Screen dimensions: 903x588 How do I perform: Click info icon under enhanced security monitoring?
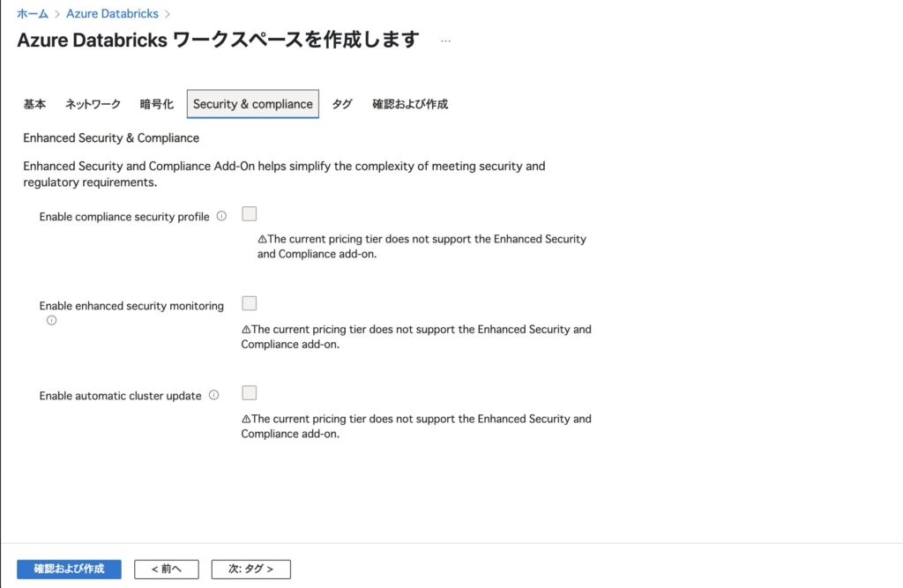click(51, 320)
